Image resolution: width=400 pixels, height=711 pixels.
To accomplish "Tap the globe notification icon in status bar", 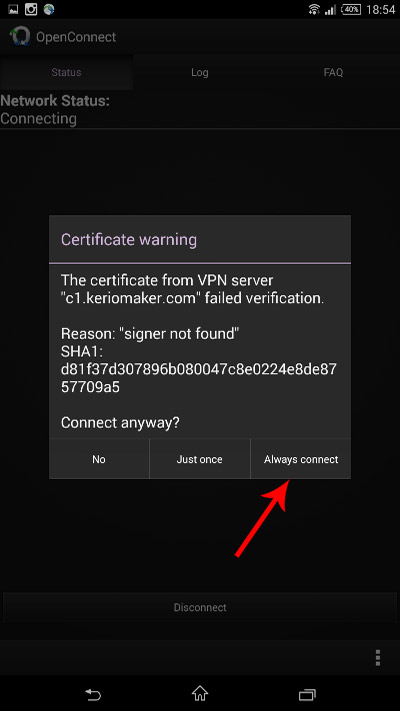I will pos(49,9).
